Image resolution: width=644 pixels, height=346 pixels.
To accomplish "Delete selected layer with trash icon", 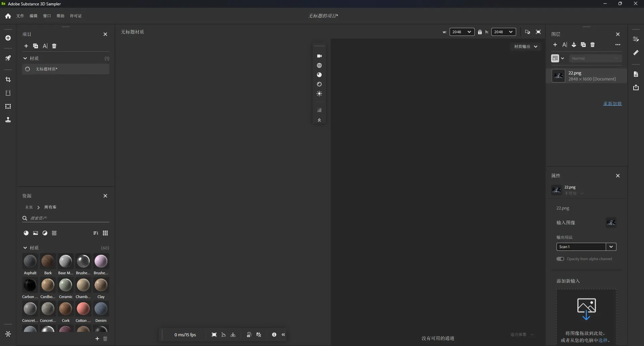I will 593,45.
